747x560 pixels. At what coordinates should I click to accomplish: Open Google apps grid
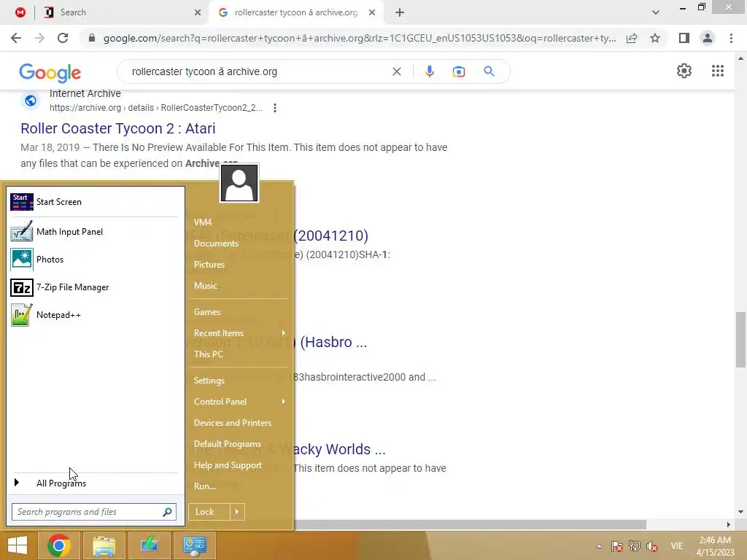tap(718, 71)
